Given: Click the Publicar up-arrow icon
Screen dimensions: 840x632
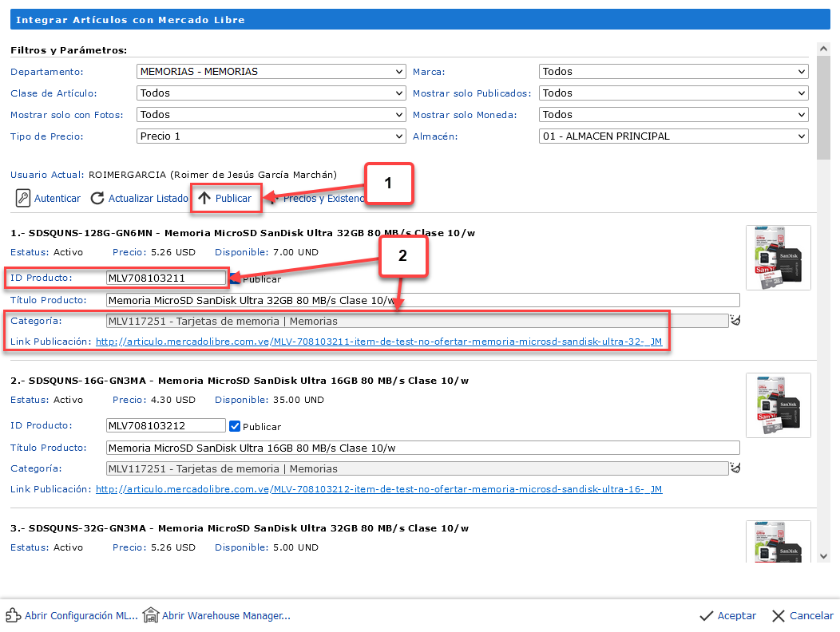Looking at the screenshot, I should coord(204,199).
